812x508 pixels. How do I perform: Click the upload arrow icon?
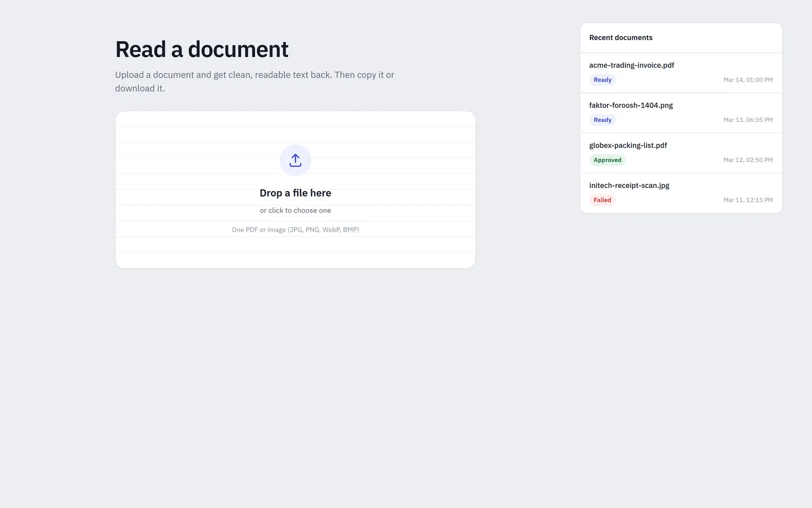pos(295,161)
